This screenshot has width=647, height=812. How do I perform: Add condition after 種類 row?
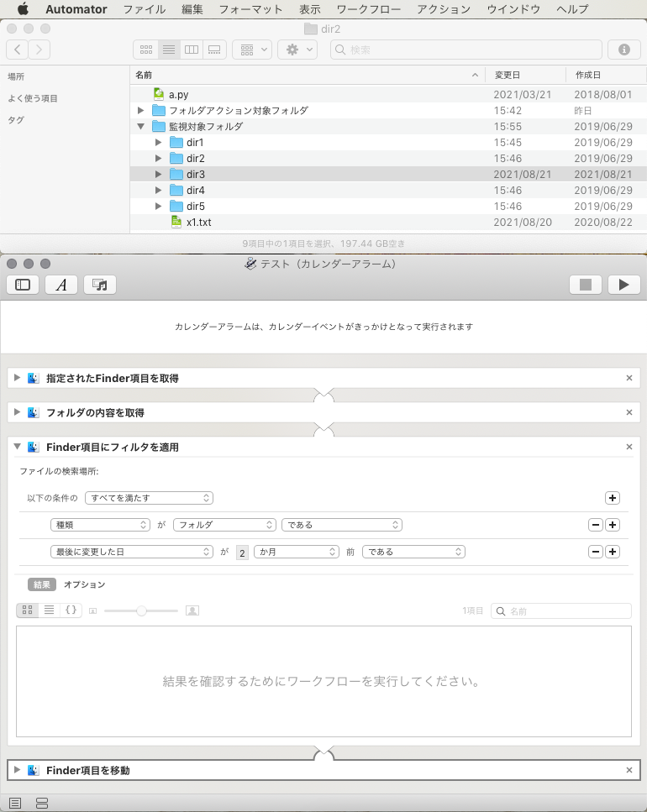pyautogui.click(x=613, y=525)
